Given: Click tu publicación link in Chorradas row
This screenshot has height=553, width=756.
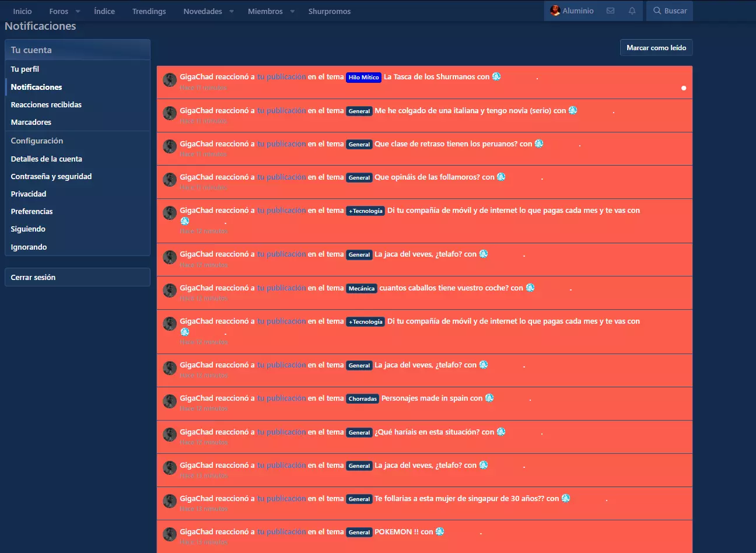Looking at the screenshot, I should point(282,398).
